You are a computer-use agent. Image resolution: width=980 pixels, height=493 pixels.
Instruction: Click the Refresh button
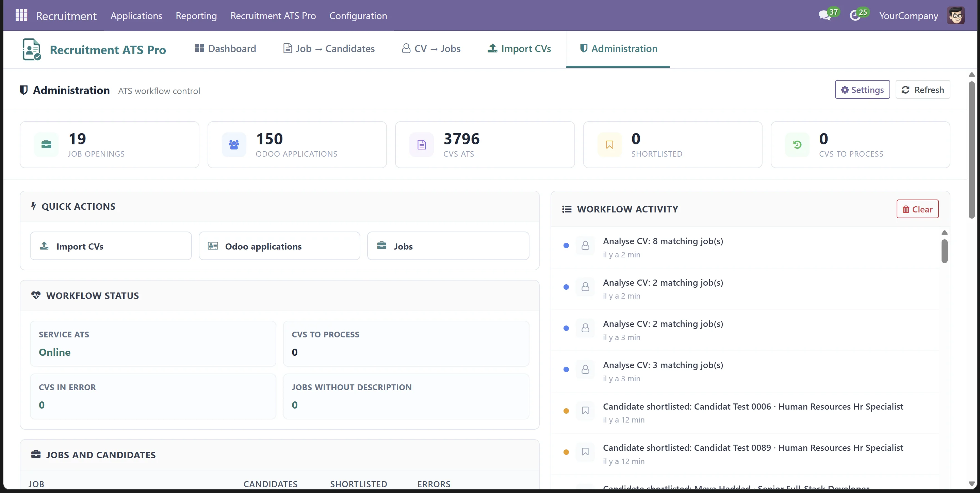(x=923, y=90)
